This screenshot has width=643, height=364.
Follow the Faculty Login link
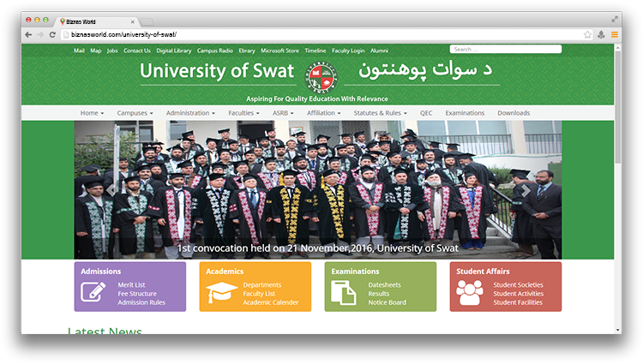(x=347, y=51)
